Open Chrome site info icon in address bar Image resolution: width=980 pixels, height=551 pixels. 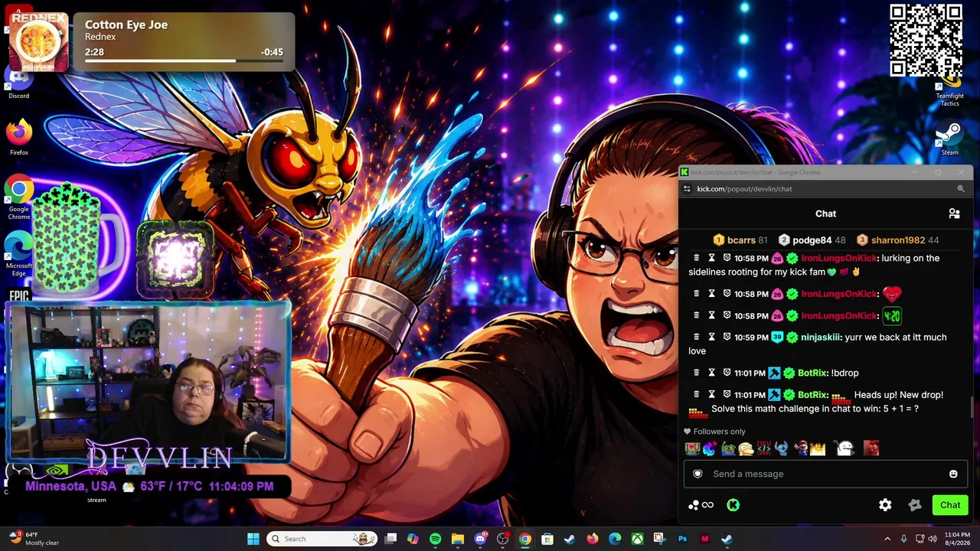[x=688, y=188]
